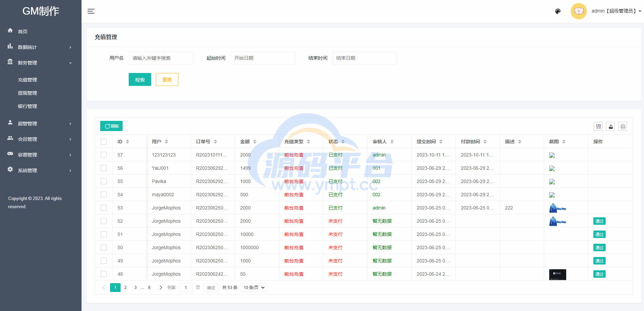Check the row with ID 52
This screenshot has width=644, height=311.
[104, 221]
